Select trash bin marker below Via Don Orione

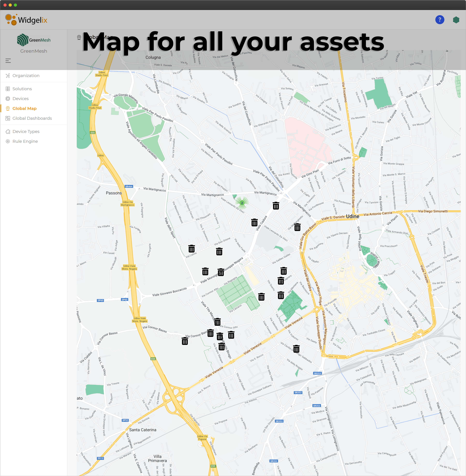click(219, 251)
